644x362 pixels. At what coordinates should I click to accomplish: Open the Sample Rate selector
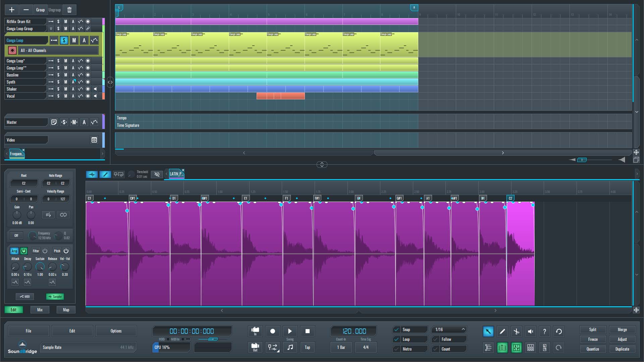[88, 348]
